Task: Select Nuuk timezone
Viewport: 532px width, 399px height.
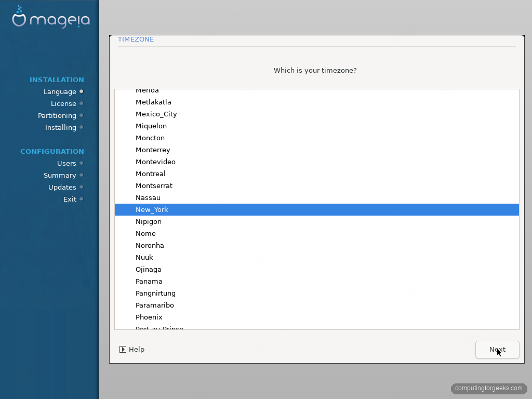Action: coord(316,257)
